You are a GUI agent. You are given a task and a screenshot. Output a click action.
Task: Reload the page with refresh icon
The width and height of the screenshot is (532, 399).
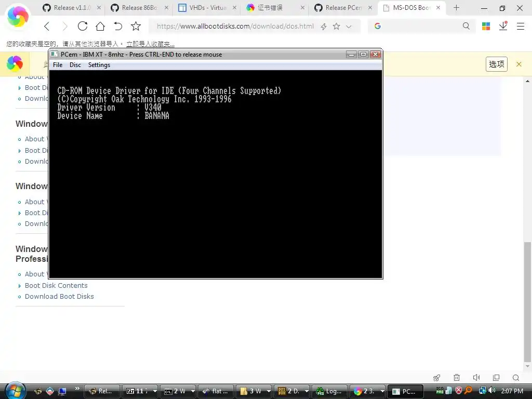pyautogui.click(x=83, y=26)
